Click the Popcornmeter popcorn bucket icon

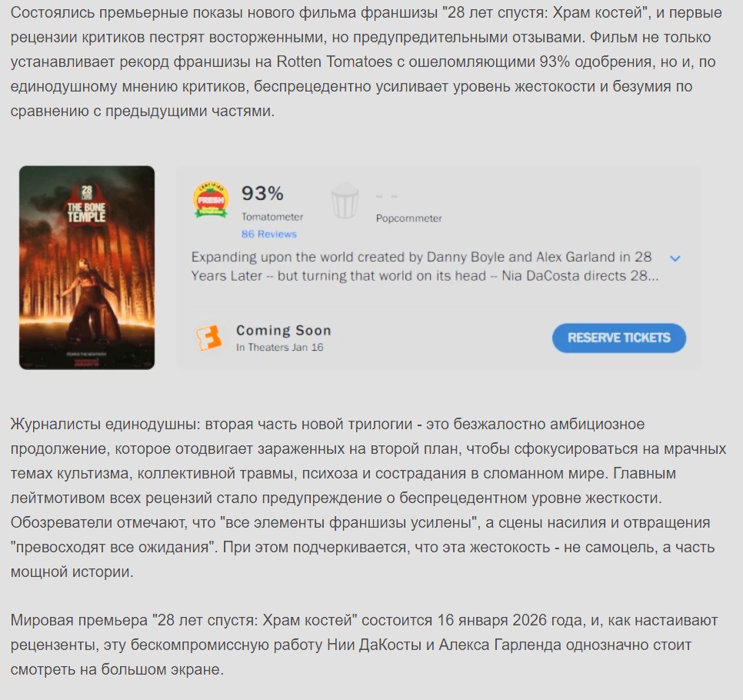click(x=345, y=201)
